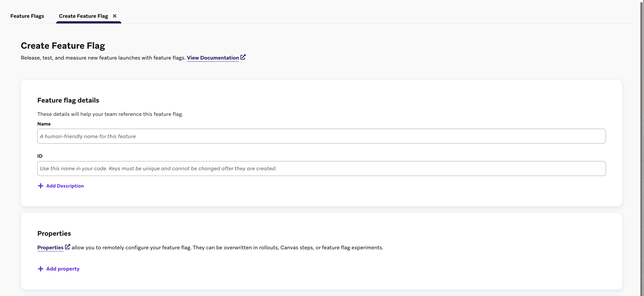Click the external link icon next to Properties
644x296 pixels.
tap(67, 247)
